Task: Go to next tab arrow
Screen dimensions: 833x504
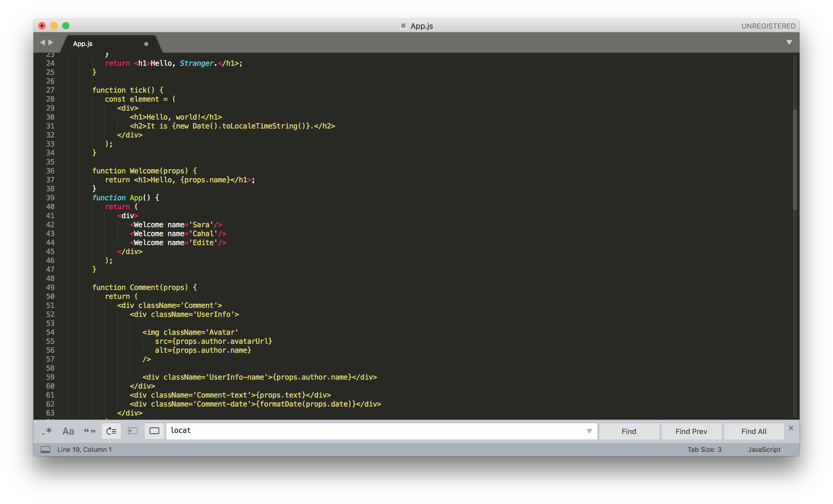Action: click(51, 42)
